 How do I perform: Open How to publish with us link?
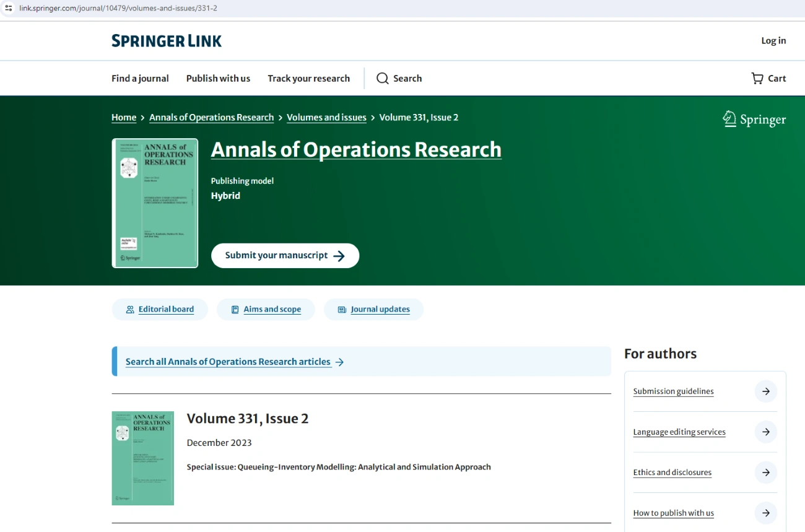click(674, 513)
